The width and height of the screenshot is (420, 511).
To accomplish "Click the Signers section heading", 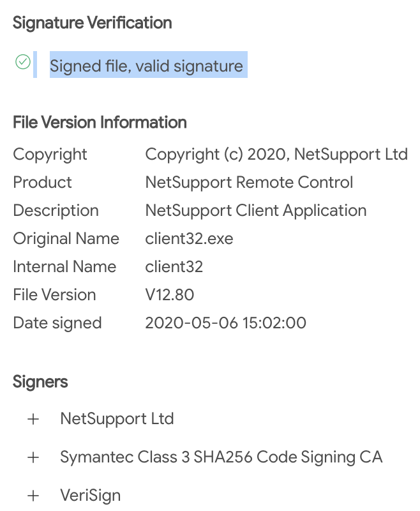I will (x=40, y=381).
